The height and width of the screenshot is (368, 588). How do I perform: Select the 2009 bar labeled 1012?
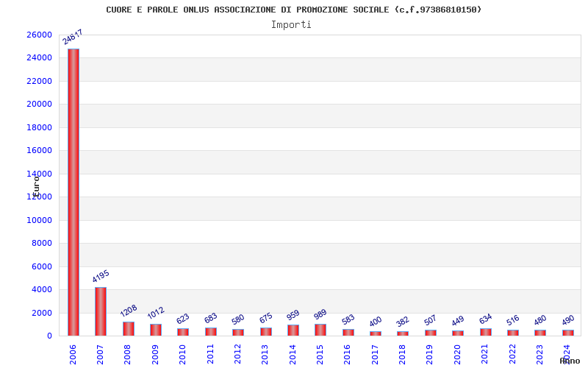pos(156,330)
